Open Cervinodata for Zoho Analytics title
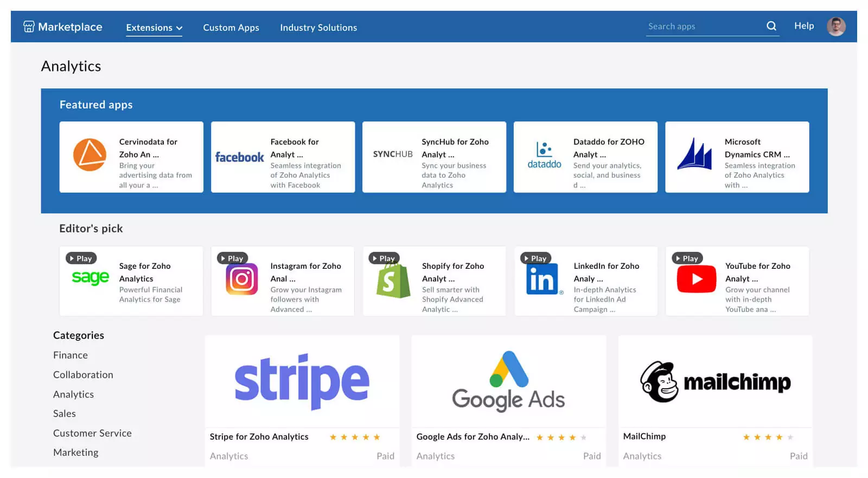The height and width of the screenshot is (478, 868). pyautogui.click(x=148, y=148)
